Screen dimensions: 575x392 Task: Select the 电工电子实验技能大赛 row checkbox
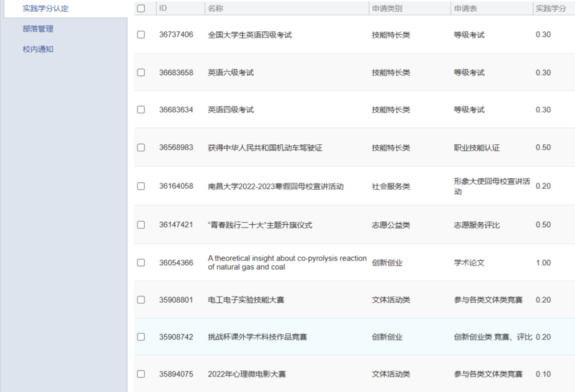141,300
